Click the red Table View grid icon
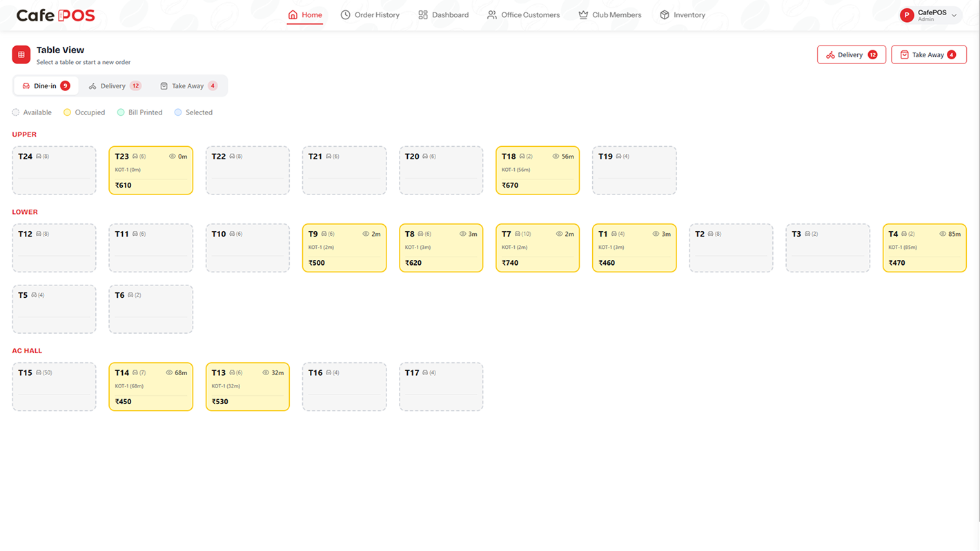 tap(21, 54)
